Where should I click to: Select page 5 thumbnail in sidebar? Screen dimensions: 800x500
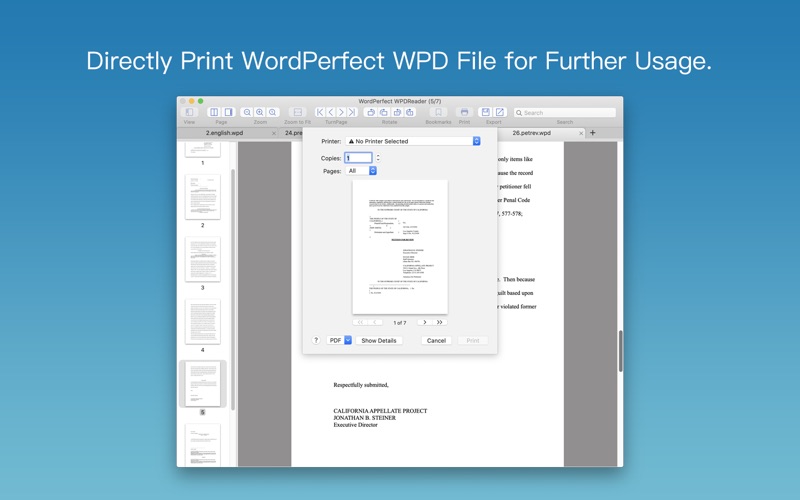point(203,384)
